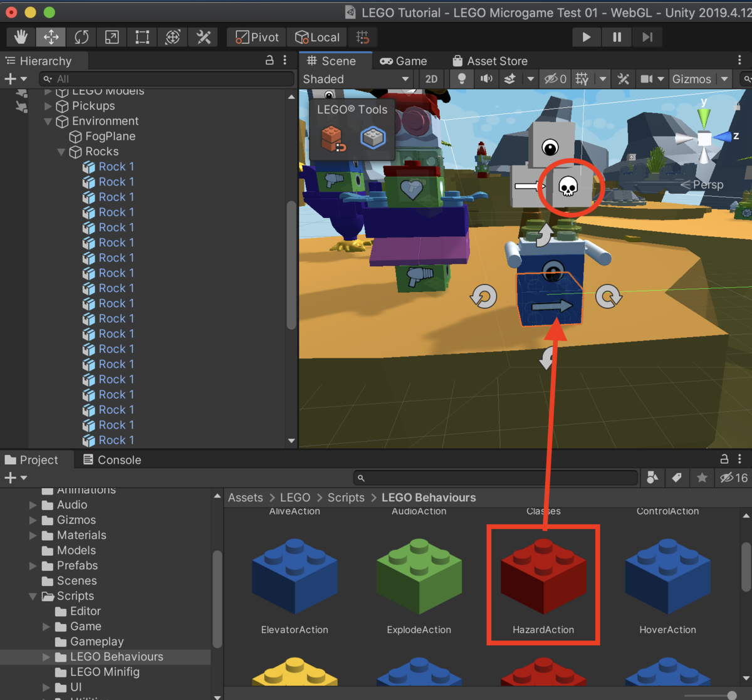752x700 pixels.
Task: Click the green Y axis gizmo cone
Action: coord(704,117)
